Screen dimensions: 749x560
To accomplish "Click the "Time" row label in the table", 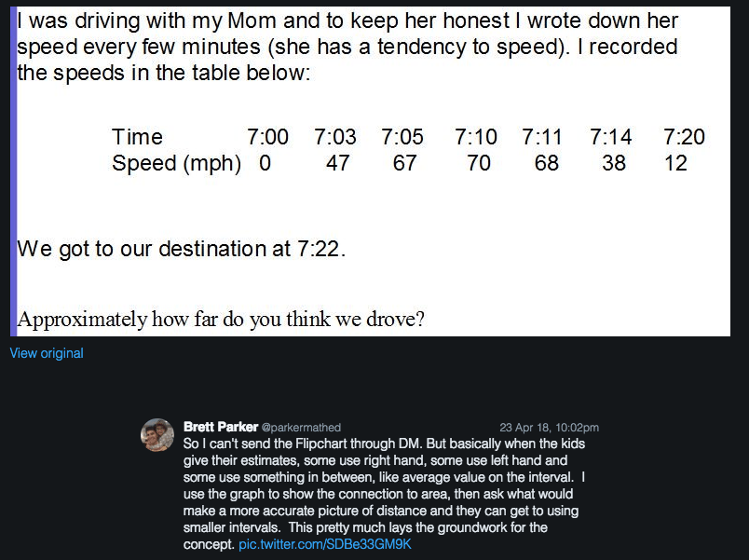I will tap(137, 137).
